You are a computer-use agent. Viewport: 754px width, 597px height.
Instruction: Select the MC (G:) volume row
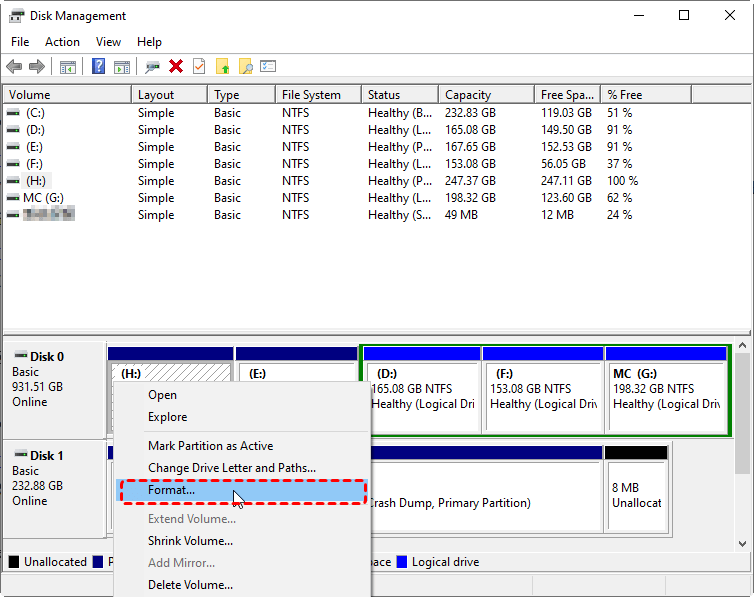coord(43,198)
